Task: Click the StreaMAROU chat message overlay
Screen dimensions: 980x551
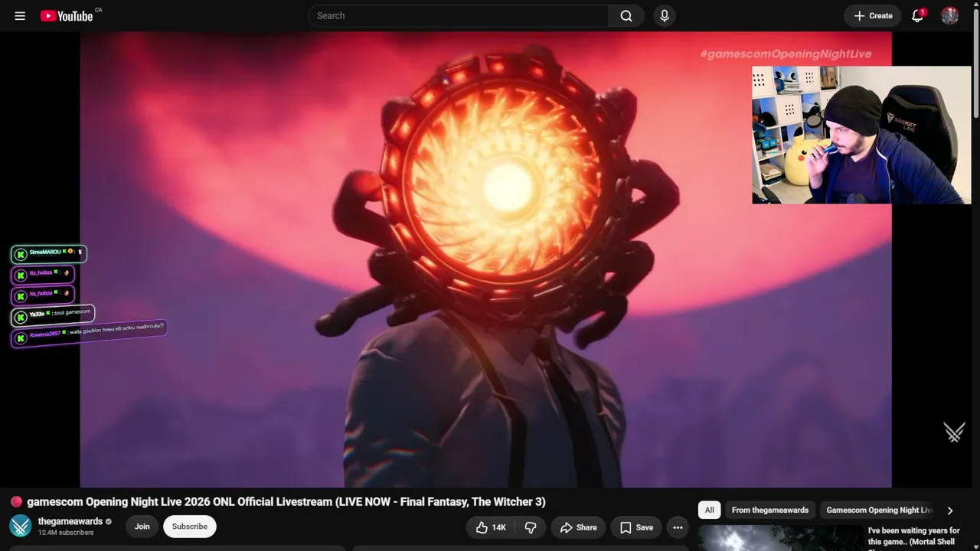Action: (x=49, y=253)
